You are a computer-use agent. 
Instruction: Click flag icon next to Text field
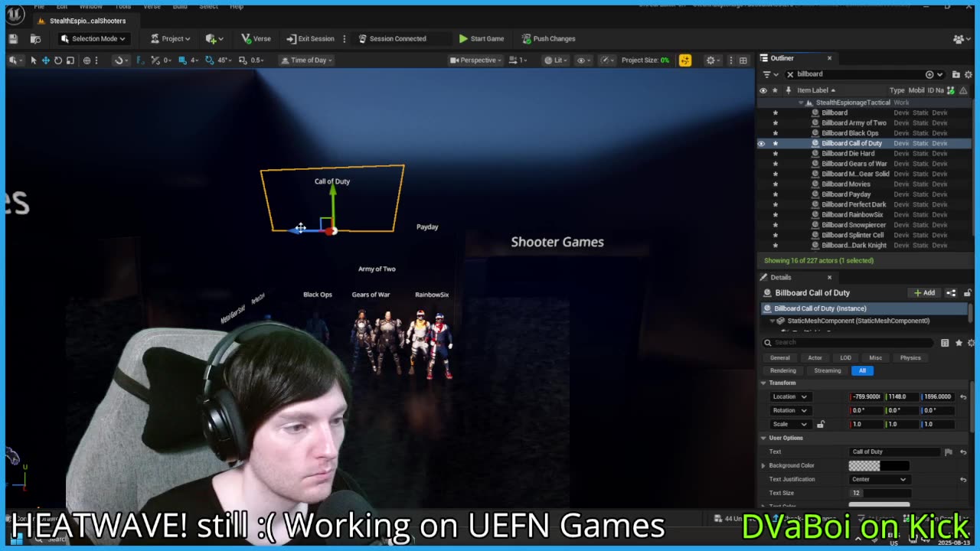[x=949, y=452]
